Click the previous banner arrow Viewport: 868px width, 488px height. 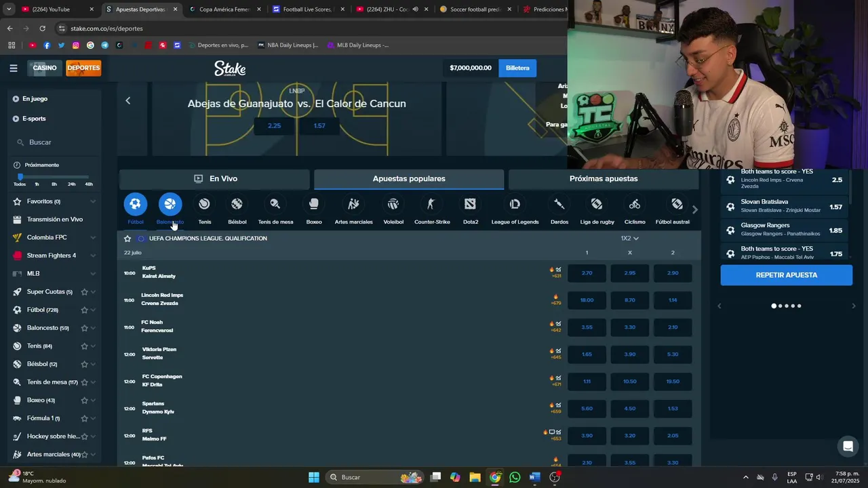pyautogui.click(x=127, y=100)
